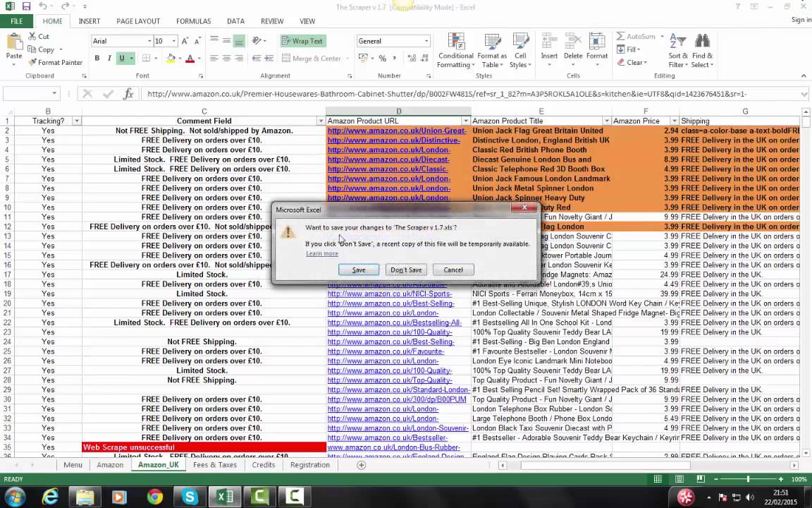Viewport: 812px width, 508px height.
Task: Click the Increase Font Size icon
Action: (185, 41)
